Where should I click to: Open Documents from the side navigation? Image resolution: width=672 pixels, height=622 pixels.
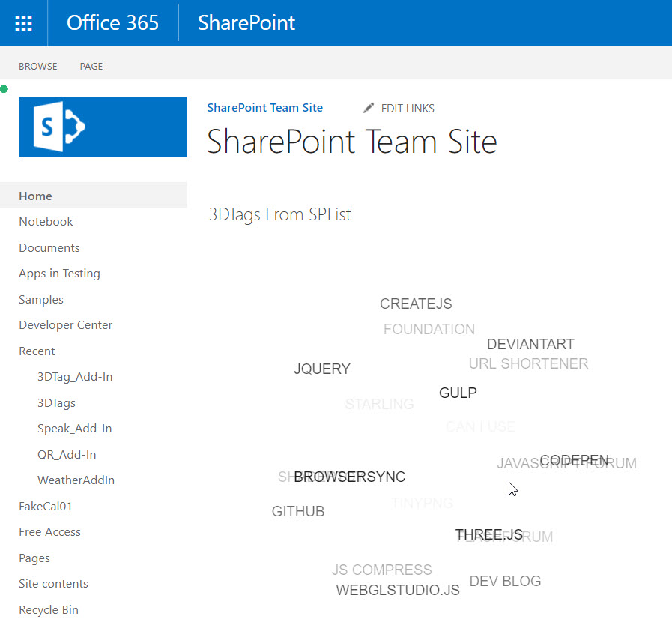coord(49,248)
